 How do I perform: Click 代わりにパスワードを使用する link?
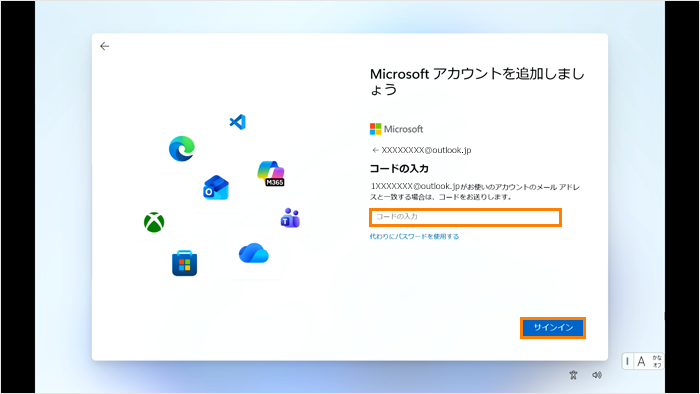point(414,236)
